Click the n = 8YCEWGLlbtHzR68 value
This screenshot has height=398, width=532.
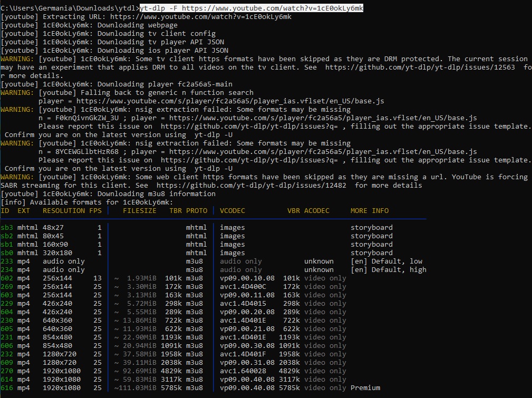click(79, 152)
